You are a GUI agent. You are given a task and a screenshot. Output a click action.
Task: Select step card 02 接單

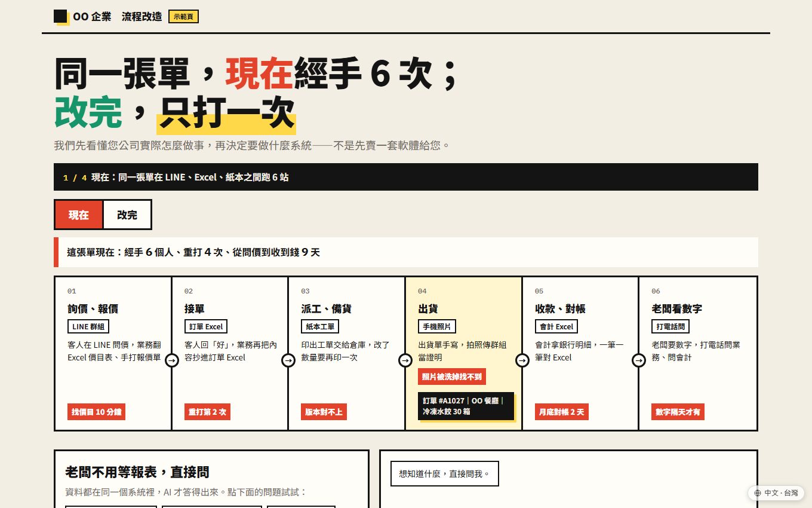coord(230,353)
